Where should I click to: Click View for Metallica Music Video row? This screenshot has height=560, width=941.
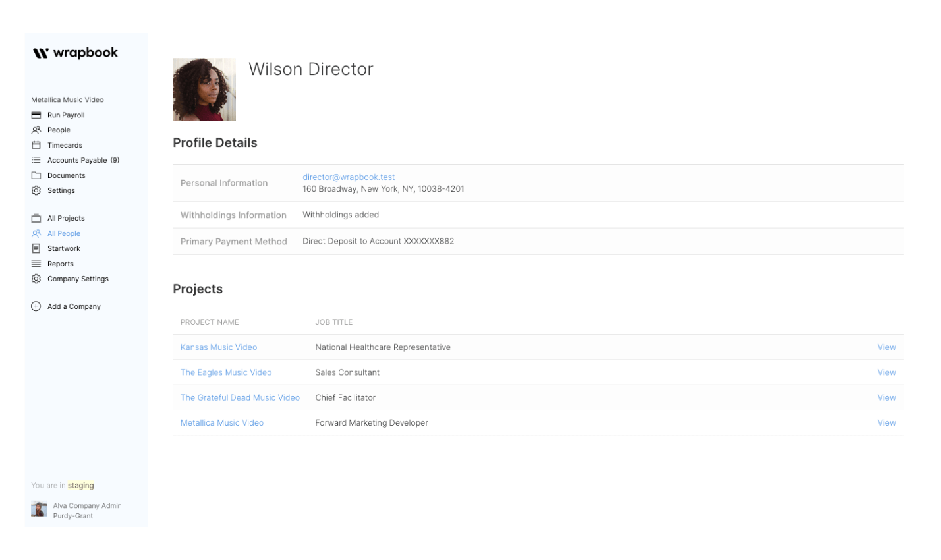point(886,423)
